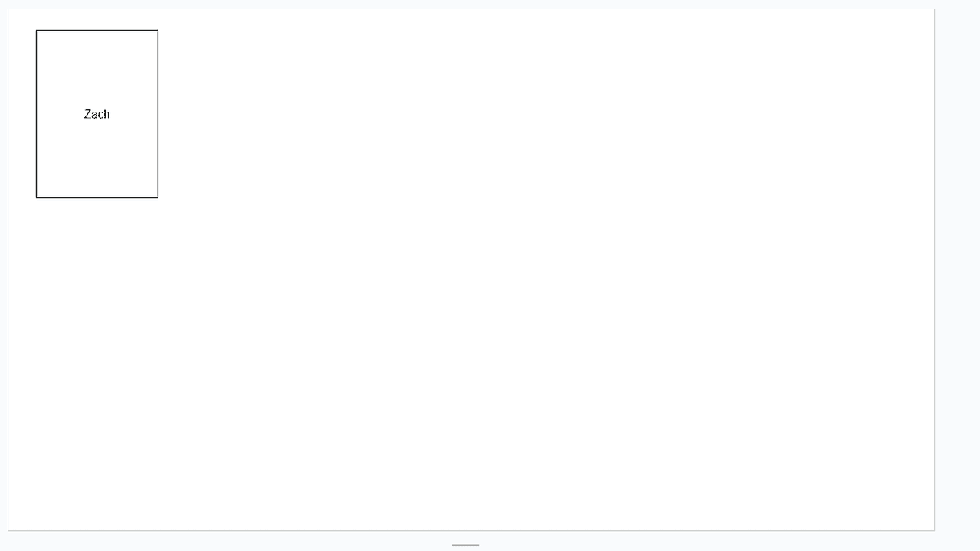Click the blank center of the canvas

tap(471, 269)
